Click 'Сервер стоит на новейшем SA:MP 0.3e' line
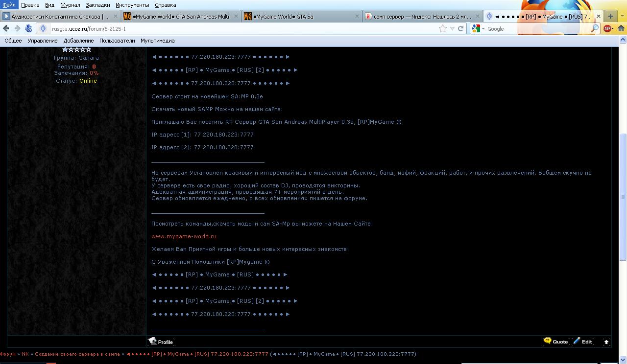This screenshot has width=627, height=364. [207, 96]
